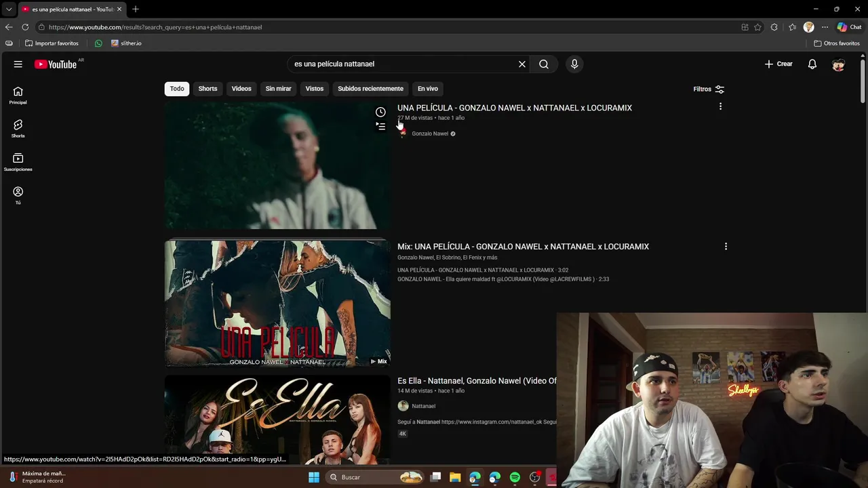868x488 pixels.
Task: Close the YouTube browser tab
Action: click(119, 9)
